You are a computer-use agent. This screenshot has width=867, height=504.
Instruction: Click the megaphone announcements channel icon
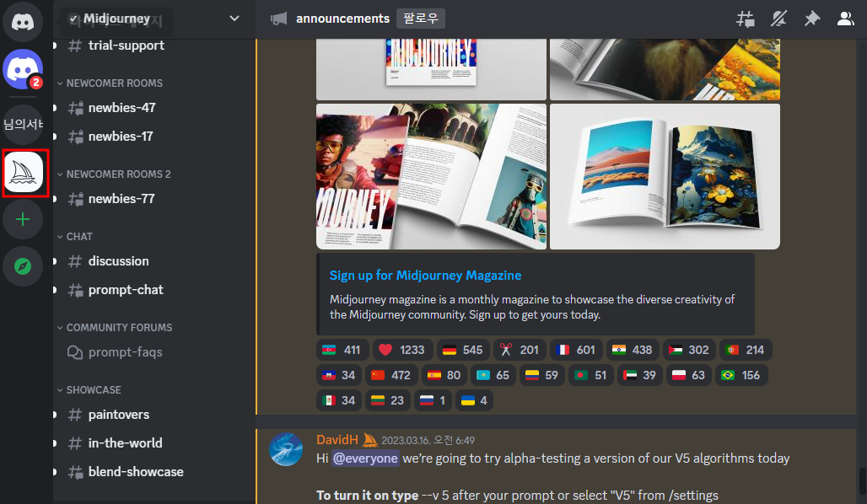(x=278, y=19)
